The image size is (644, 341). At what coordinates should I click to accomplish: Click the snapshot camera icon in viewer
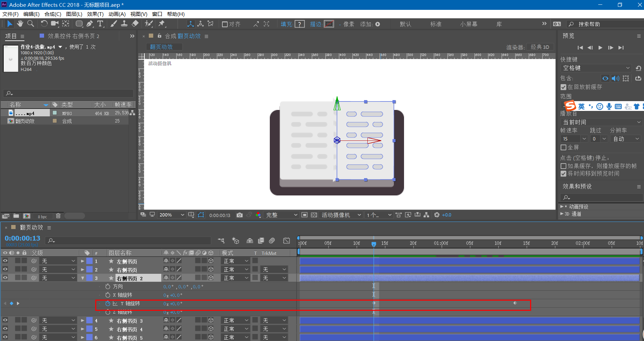click(240, 215)
